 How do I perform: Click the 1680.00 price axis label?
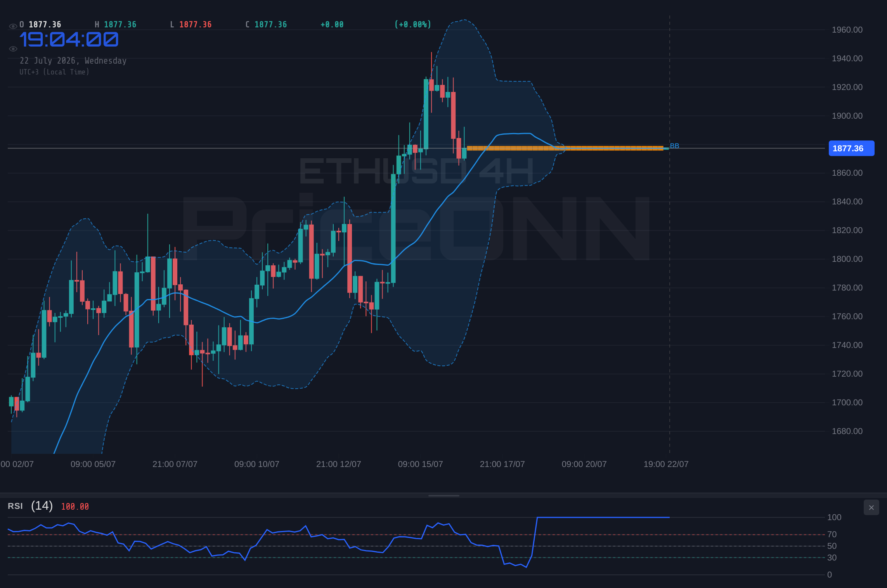[x=847, y=431]
